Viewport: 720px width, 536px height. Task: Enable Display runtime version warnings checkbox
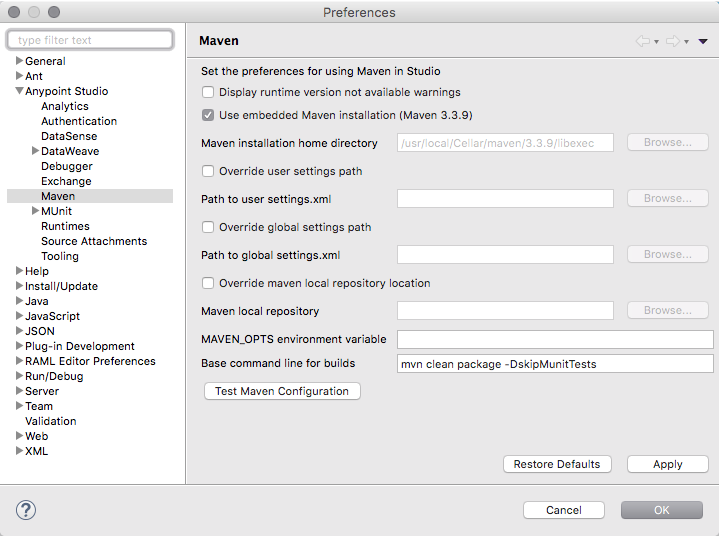point(208,92)
